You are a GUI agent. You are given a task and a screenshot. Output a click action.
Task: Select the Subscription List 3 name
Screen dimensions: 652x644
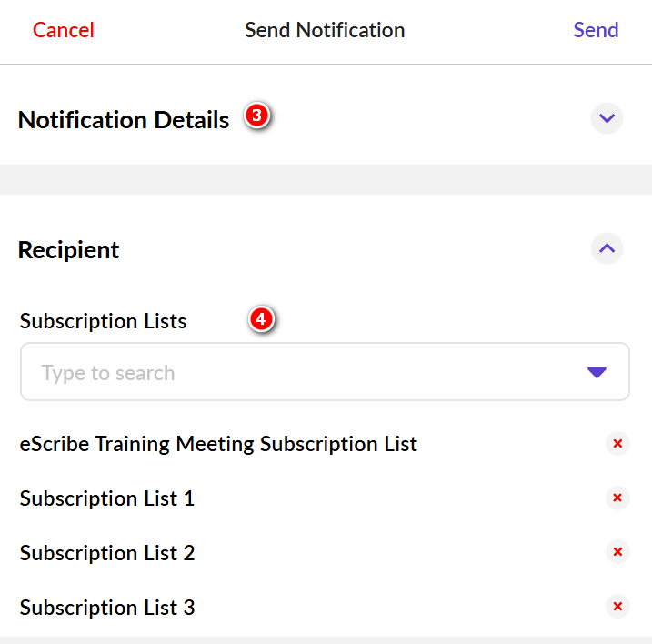[x=107, y=608]
